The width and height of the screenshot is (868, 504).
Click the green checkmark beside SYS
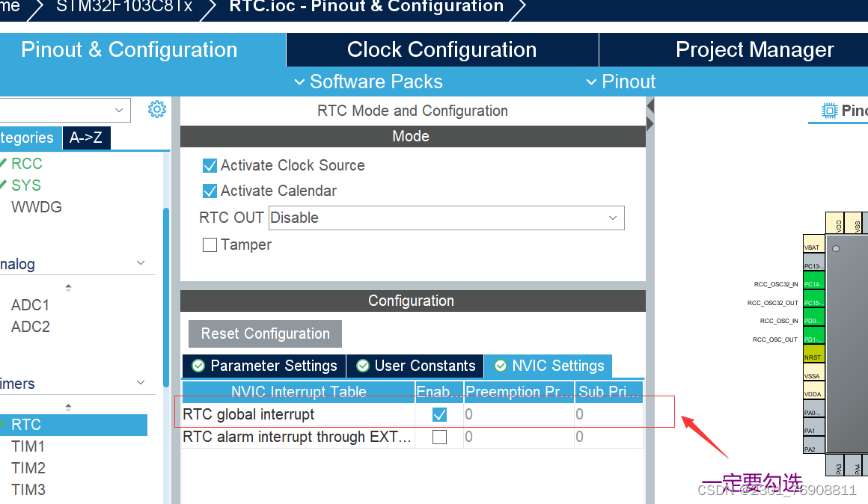(5, 185)
